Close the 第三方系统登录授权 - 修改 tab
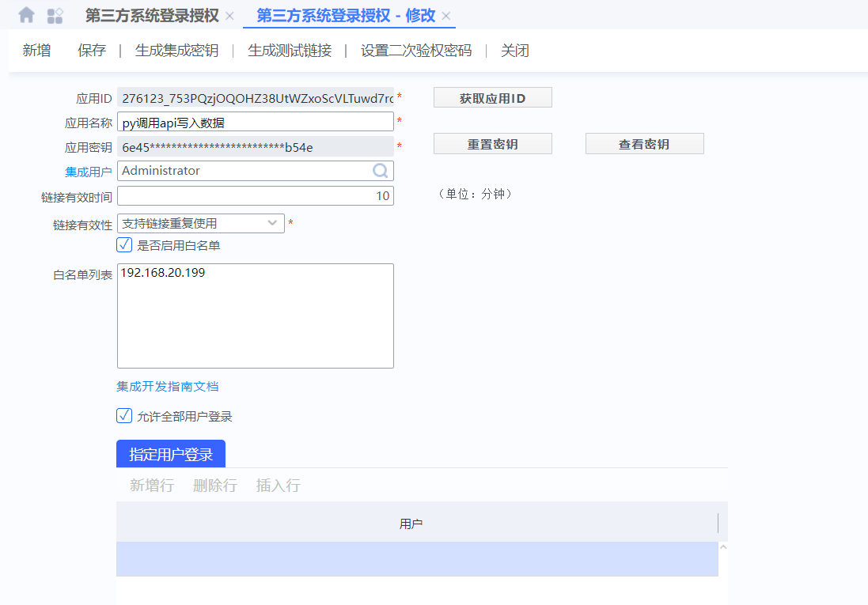This screenshot has width=868, height=605. [x=446, y=16]
